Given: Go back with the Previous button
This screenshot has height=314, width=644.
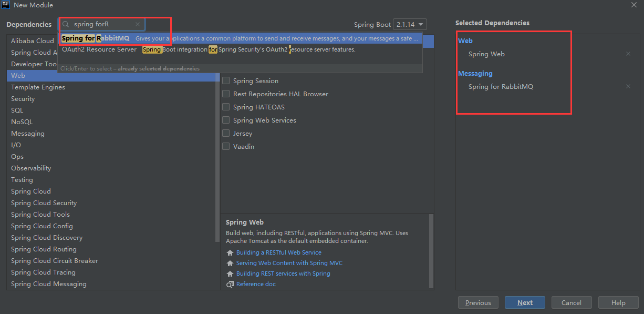Looking at the screenshot, I should coord(478,302).
